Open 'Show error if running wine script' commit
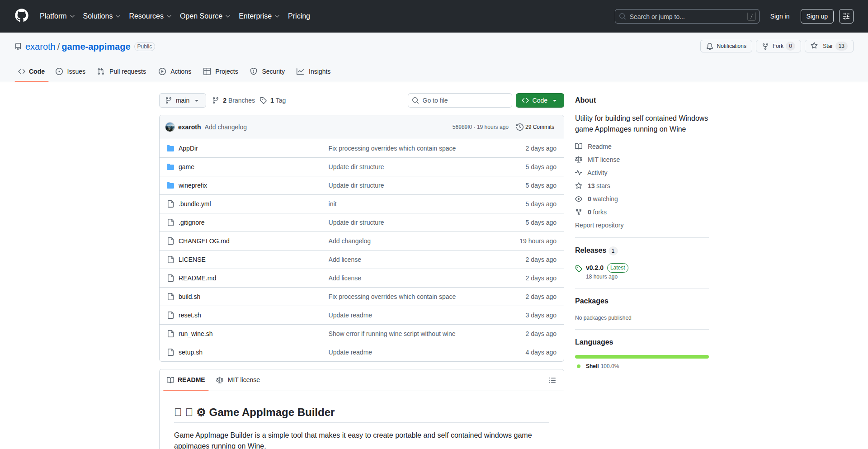 pyautogui.click(x=392, y=334)
